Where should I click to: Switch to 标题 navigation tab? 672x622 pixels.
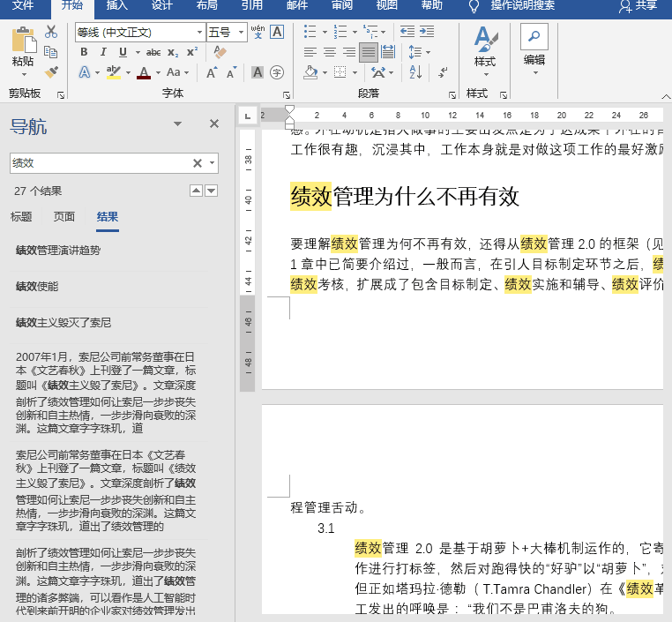(21, 217)
